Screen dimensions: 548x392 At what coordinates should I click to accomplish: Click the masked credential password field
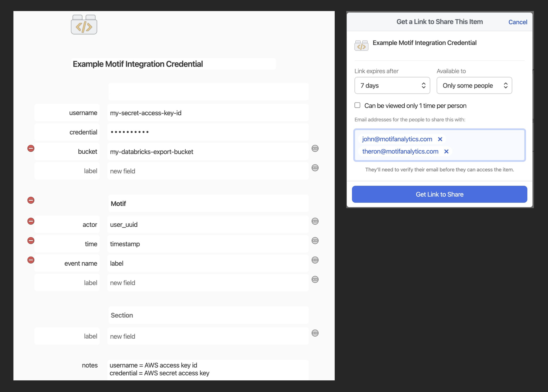tap(208, 132)
